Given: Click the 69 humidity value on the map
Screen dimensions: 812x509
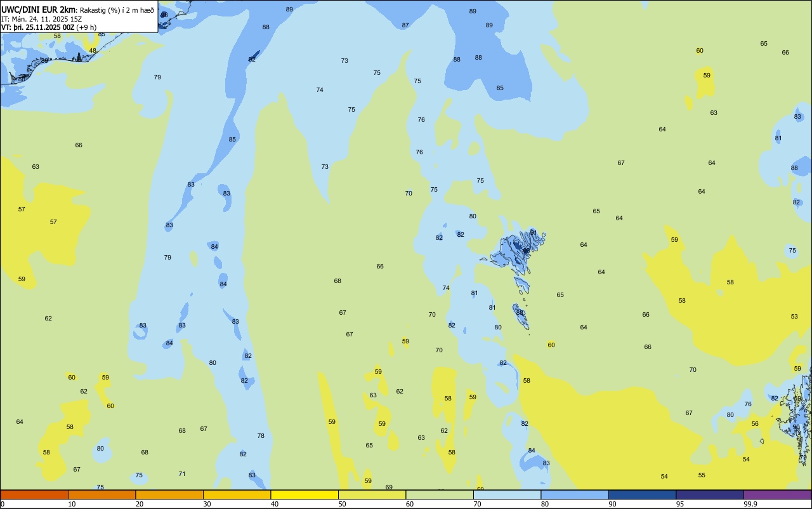Looking at the screenshot, I should 389,487.
